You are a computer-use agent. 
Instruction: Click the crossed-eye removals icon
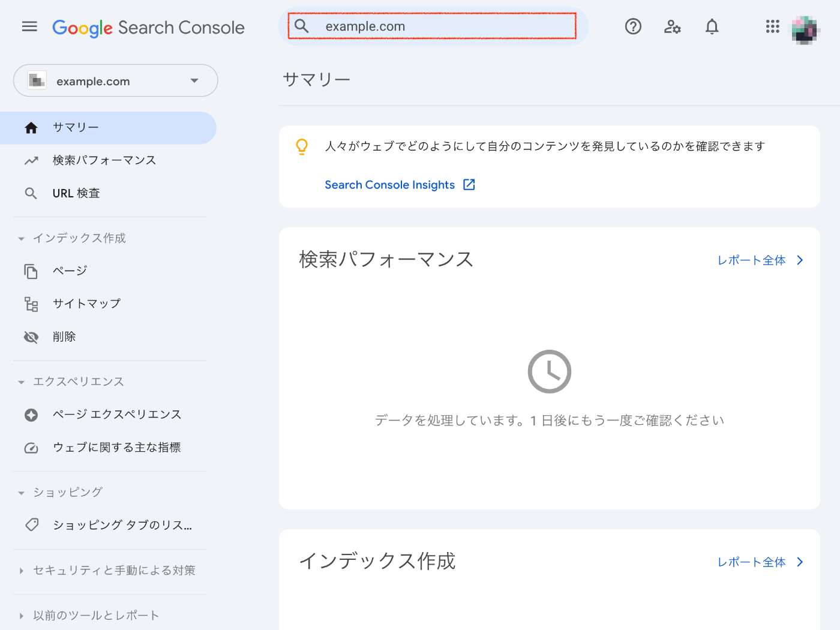click(31, 337)
